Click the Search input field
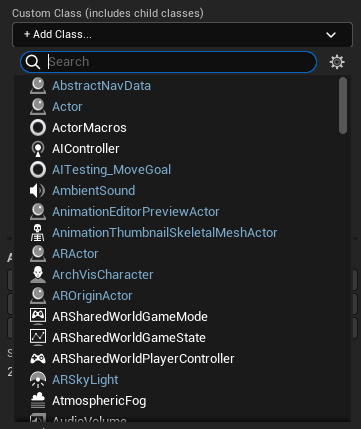Image resolution: width=361 pixels, height=429 pixels. tap(168, 62)
